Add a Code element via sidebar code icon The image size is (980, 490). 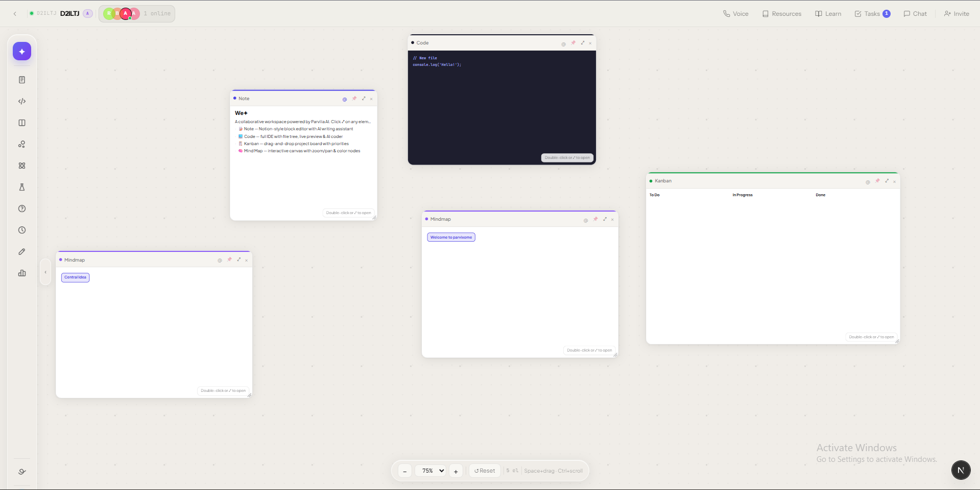point(22,101)
